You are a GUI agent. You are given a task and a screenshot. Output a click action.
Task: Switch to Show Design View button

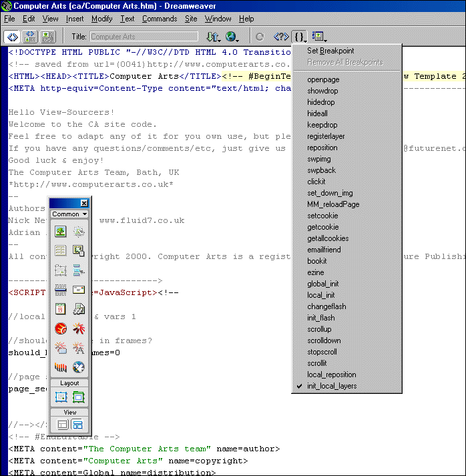[47, 37]
